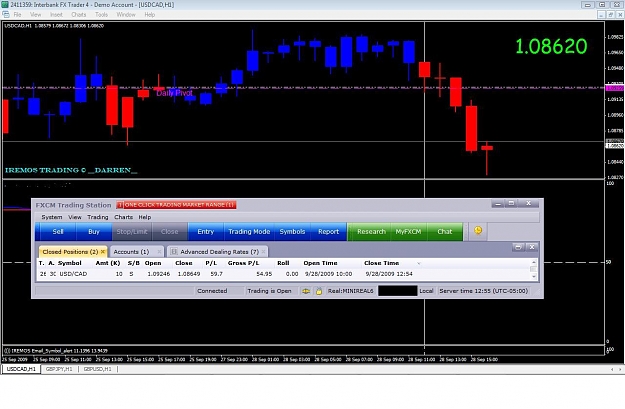This screenshot has width=625, height=409.
Task: Select the USD/CAD closed position row
Action: [x=285, y=274]
